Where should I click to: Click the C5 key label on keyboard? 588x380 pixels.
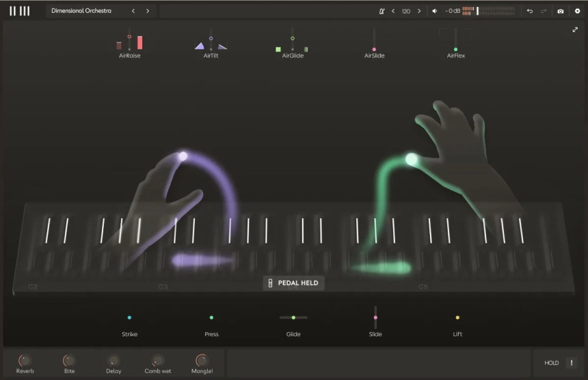coord(423,286)
